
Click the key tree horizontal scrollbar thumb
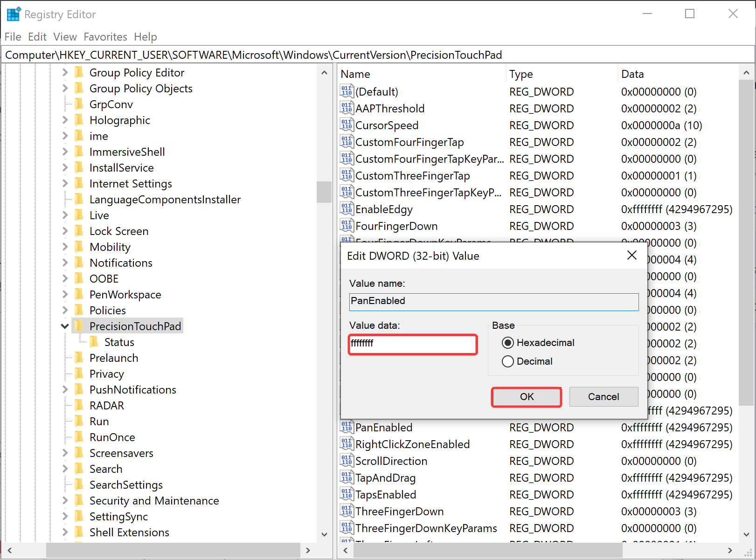tap(173, 550)
